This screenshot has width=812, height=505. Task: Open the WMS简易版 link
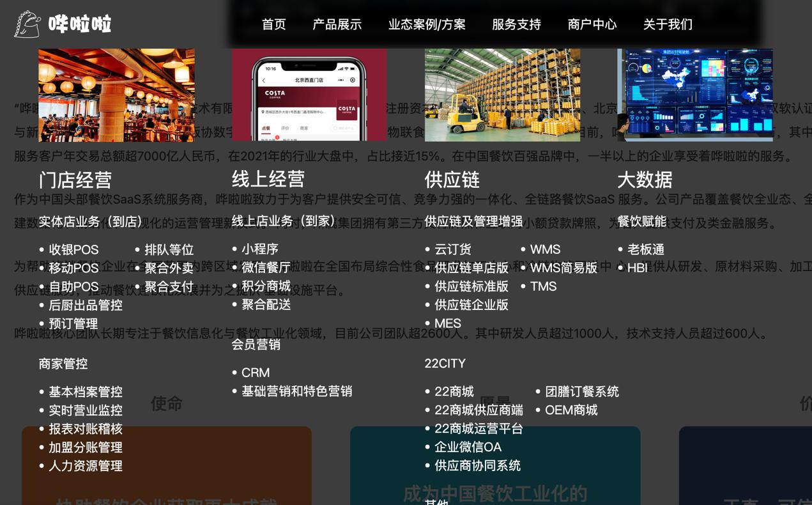tap(564, 268)
